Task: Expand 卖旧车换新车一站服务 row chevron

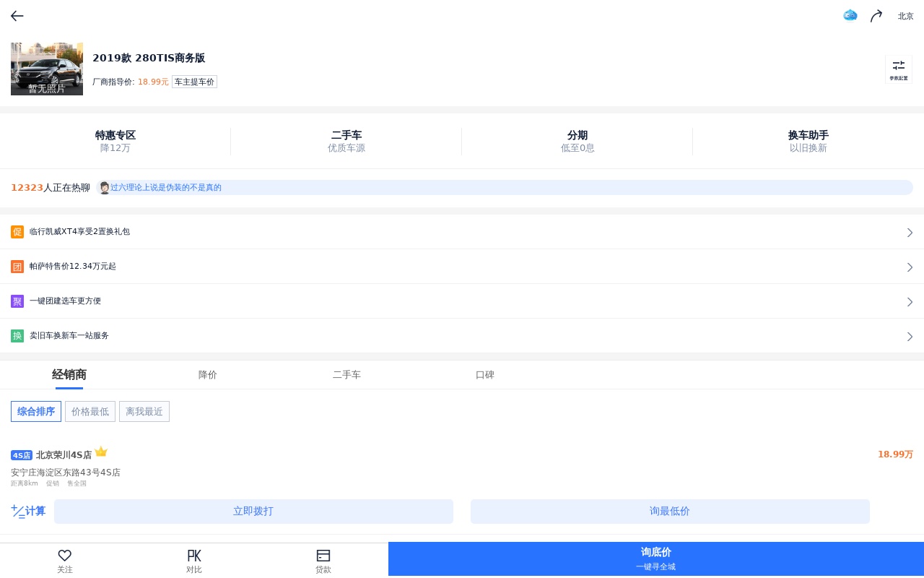Action: point(910,336)
